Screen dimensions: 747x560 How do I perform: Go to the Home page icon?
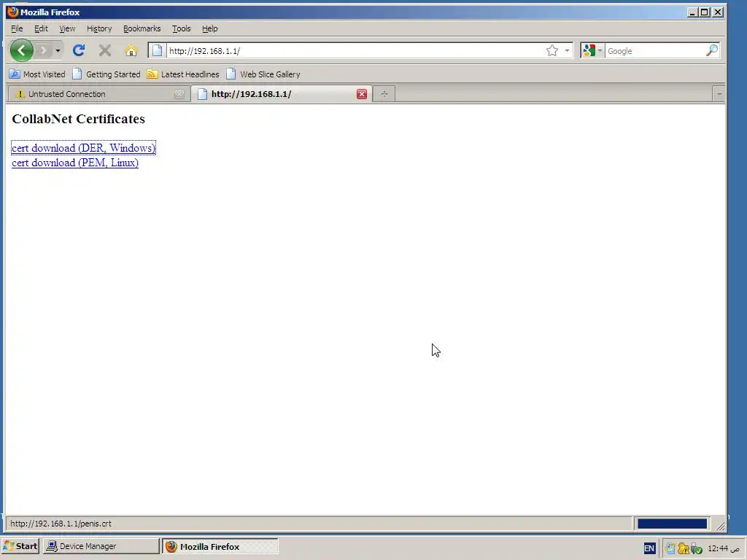tap(131, 50)
